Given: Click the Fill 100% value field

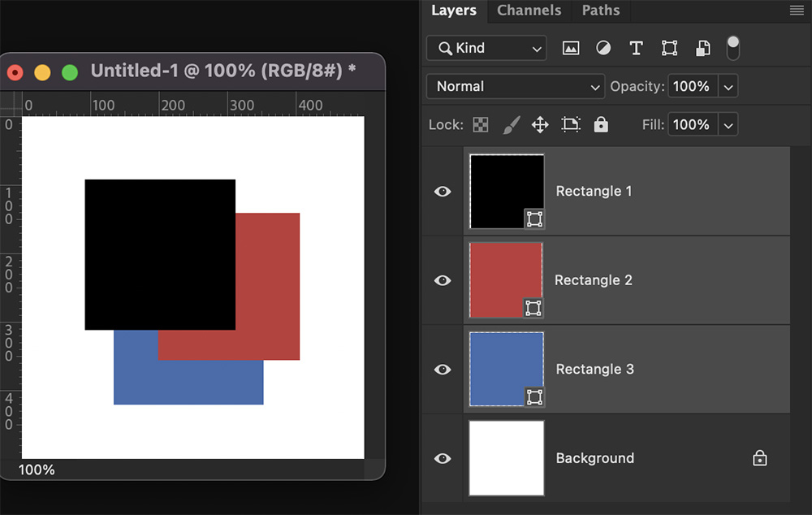Looking at the screenshot, I should (x=693, y=125).
